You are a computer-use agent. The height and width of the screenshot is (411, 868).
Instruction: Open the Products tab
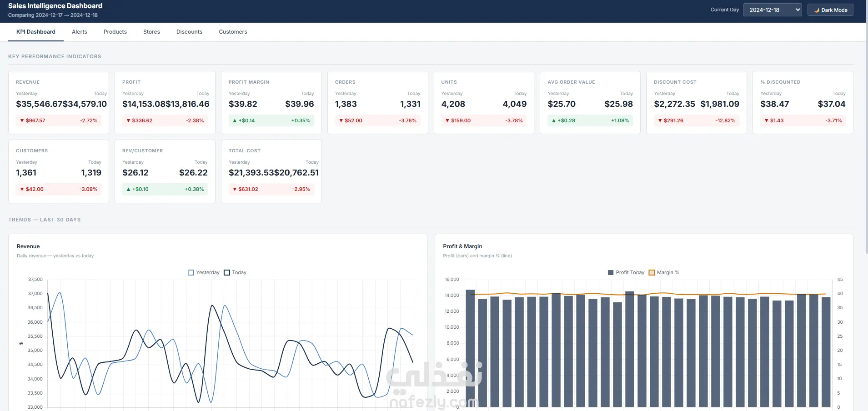click(x=115, y=32)
